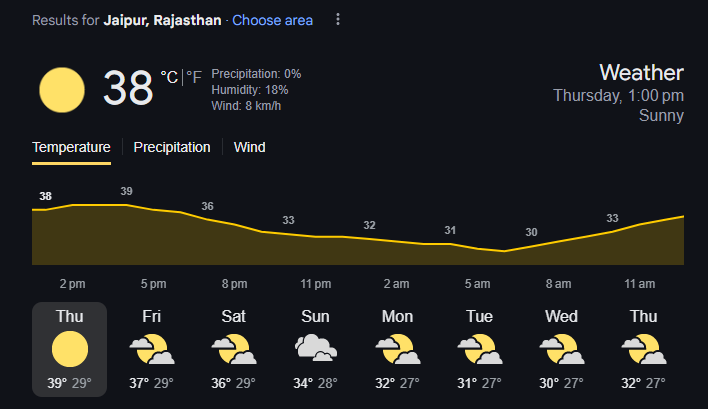Select the °C temperature unit
This screenshot has width=708, height=409.
[169, 77]
